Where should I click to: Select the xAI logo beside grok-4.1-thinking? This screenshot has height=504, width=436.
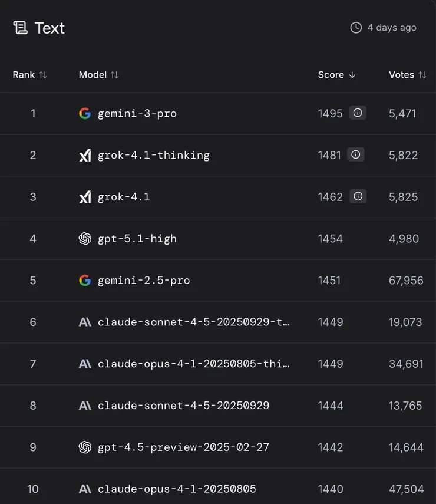85,155
